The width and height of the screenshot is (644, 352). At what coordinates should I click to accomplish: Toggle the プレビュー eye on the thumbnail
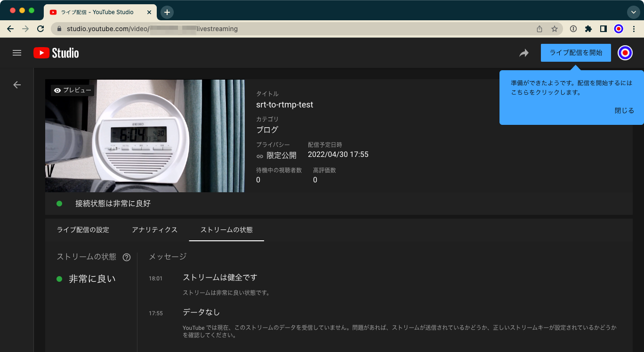(57, 90)
